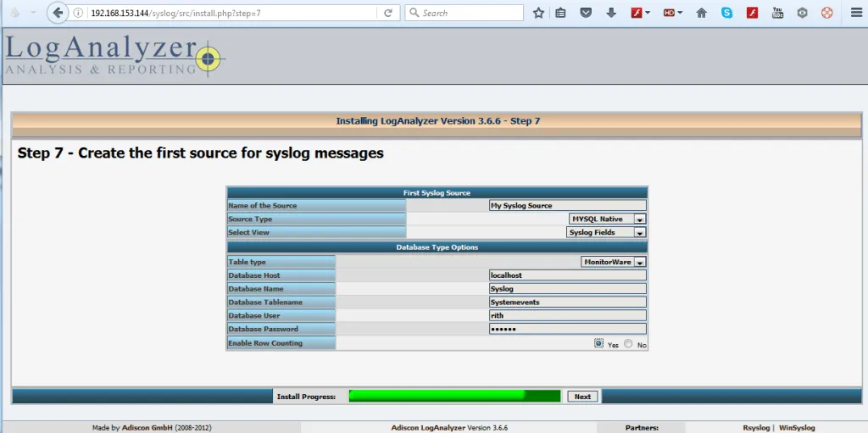Click the Source Type label
Viewport: 868px width, 433px height.
250,219
